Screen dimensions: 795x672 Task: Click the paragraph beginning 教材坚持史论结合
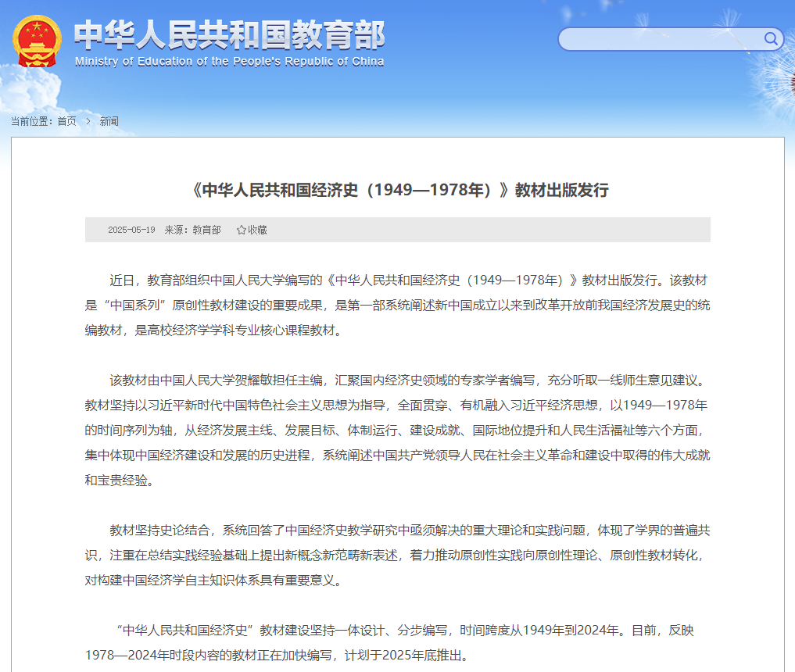[x=397, y=556]
